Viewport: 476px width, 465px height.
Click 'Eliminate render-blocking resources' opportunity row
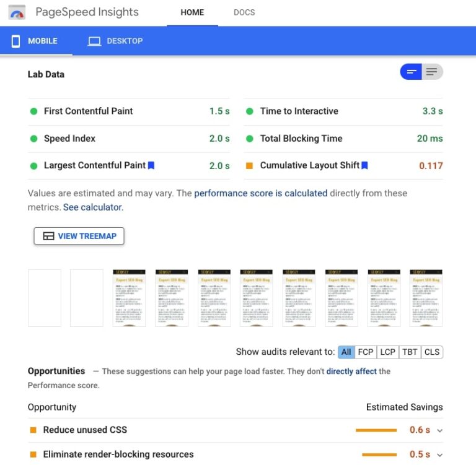(236, 454)
